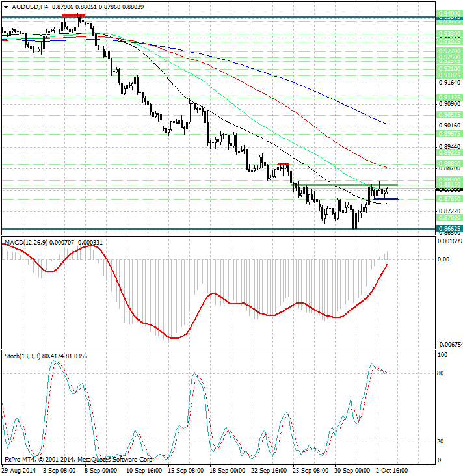The height and width of the screenshot is (476, 463).
Task: Click the triangle arrow beside AUDUSD,H4
Action: tap(5, 7)
